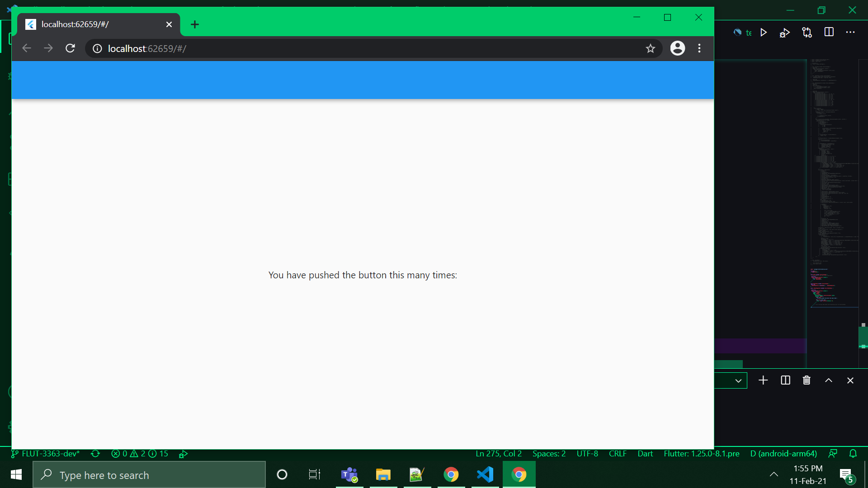Click FLUT-3363-dev branch in status bar
Image resolution: width=868 pixels, height=488 pixels.
46,454
